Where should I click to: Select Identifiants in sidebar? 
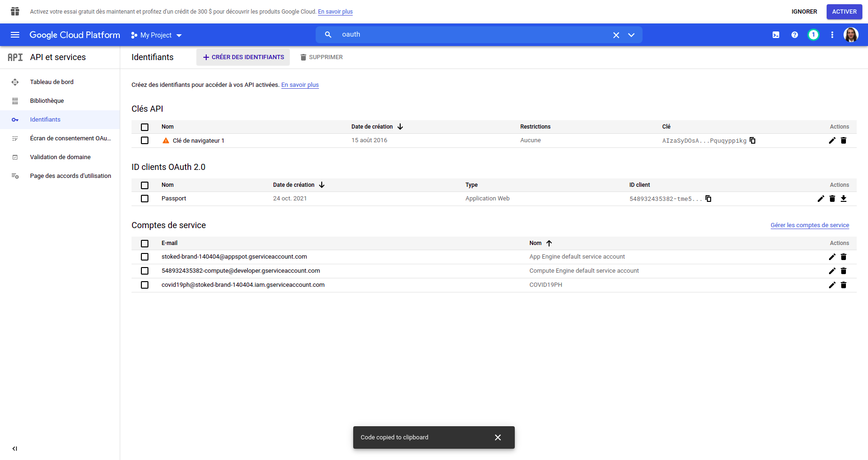point(60,119)
